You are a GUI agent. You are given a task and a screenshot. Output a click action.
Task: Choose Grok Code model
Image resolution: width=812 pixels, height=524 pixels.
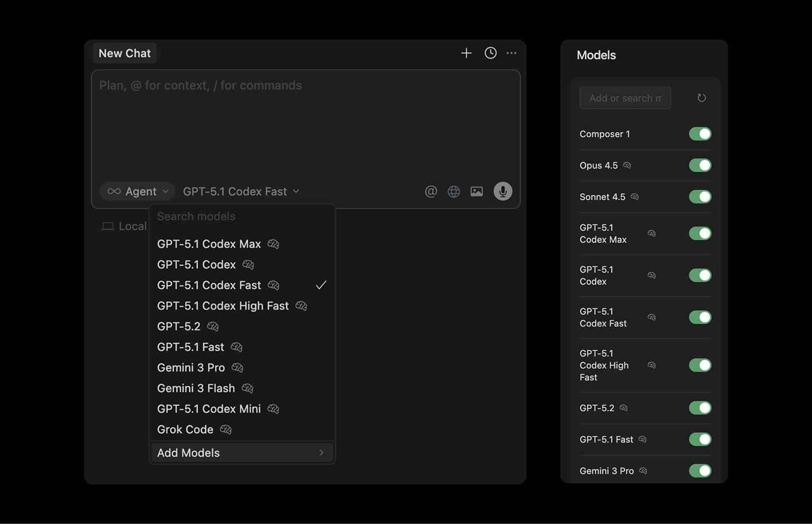click(x=242, y=429)
